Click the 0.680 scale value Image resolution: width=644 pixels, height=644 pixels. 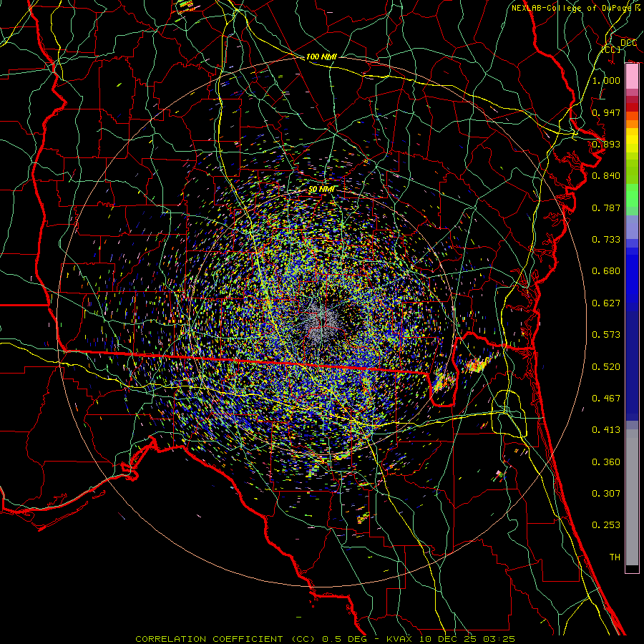click(x=606, y=271)
